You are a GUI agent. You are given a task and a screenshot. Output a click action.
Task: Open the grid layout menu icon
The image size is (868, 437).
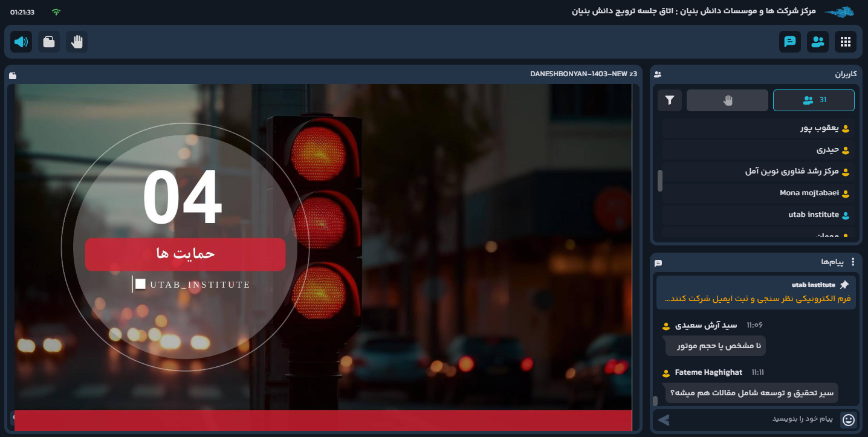tap(846, 42)
